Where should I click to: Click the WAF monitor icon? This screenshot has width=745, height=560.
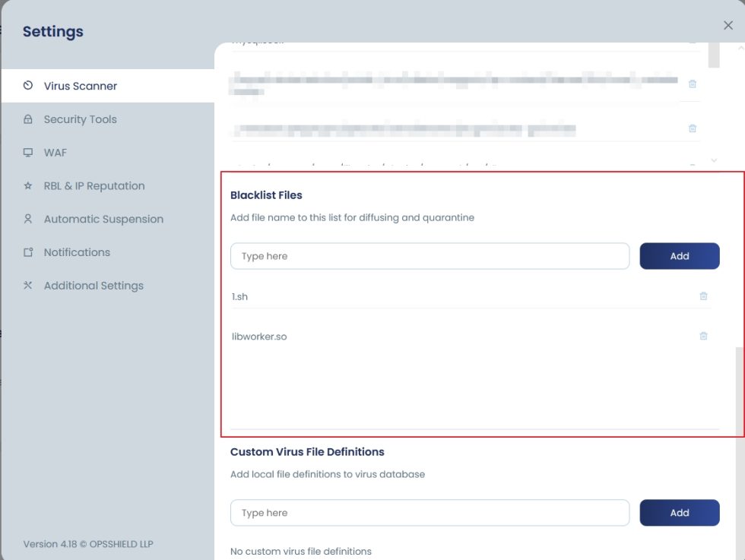click(28, 153)
